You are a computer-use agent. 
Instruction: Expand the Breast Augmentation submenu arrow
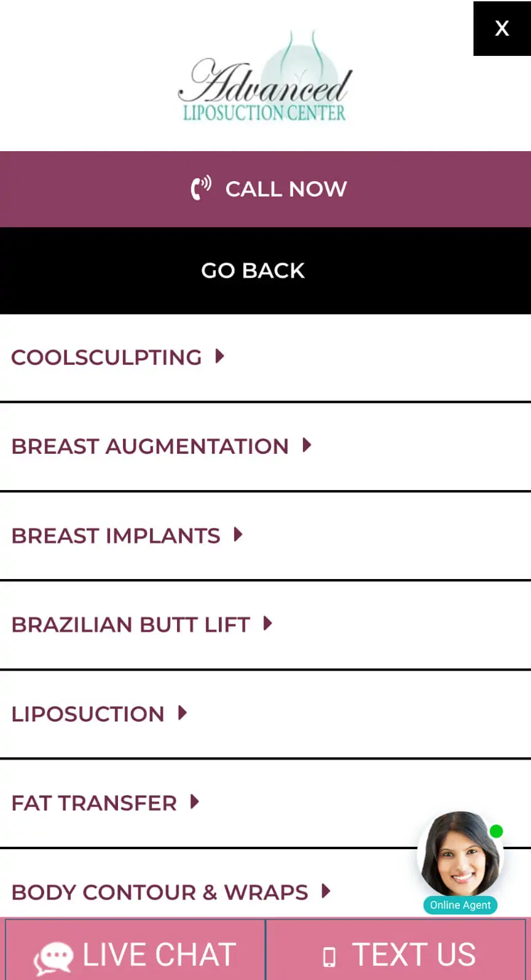coord(307,445)
